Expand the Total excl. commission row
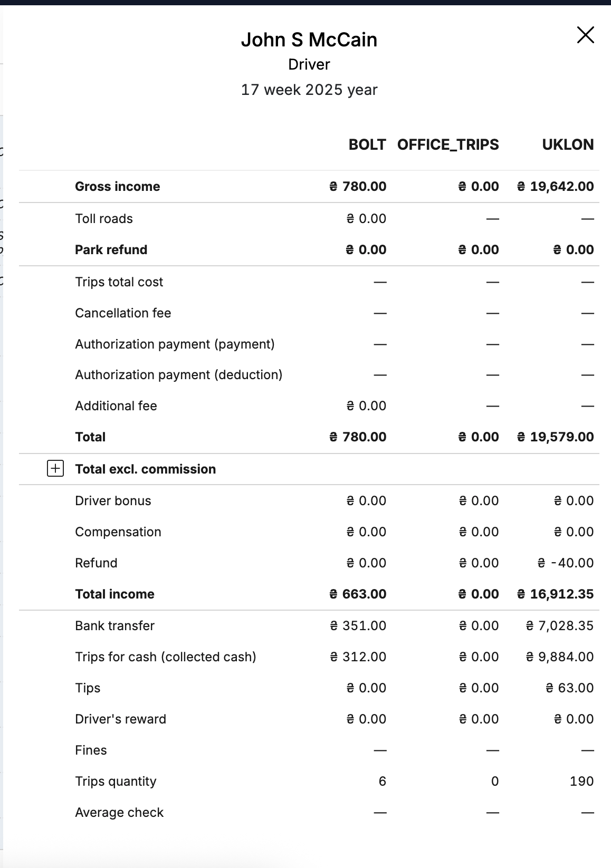This screenshot has width=611, height=868. coord(55,468)
